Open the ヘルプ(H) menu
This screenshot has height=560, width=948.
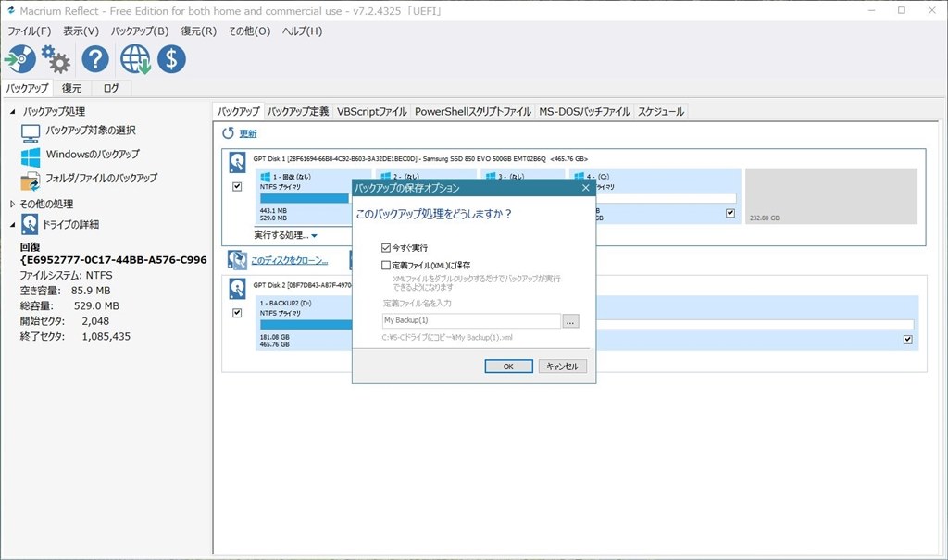[301, 31]
